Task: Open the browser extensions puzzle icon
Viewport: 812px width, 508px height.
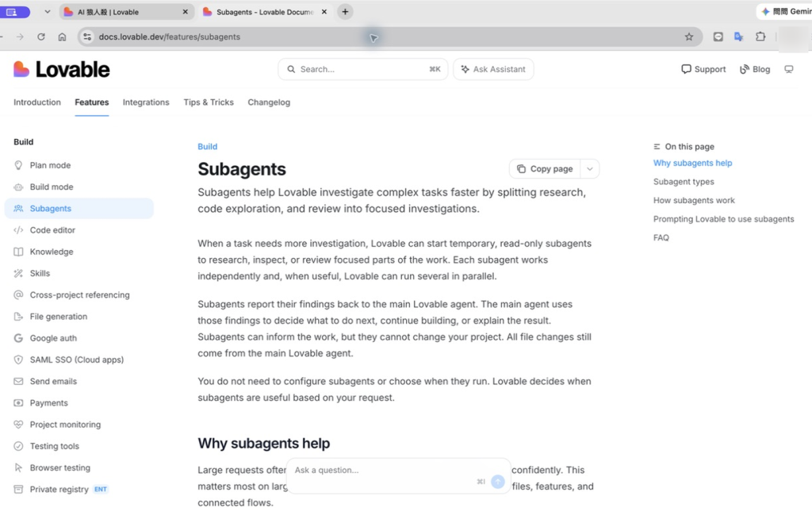Action: (760, 37)
